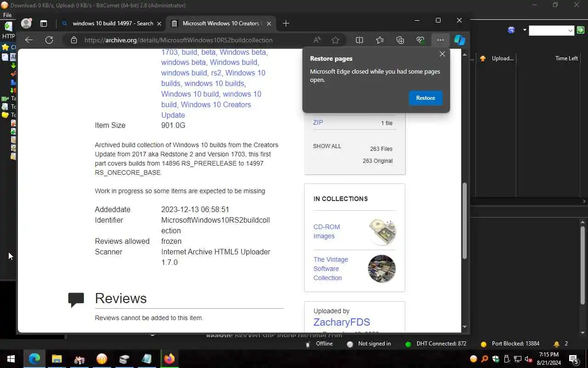The width and height of the screenshot is (588, 368).
Task: Click SHOW ALL files link
Action: click(x=327, y=146)
